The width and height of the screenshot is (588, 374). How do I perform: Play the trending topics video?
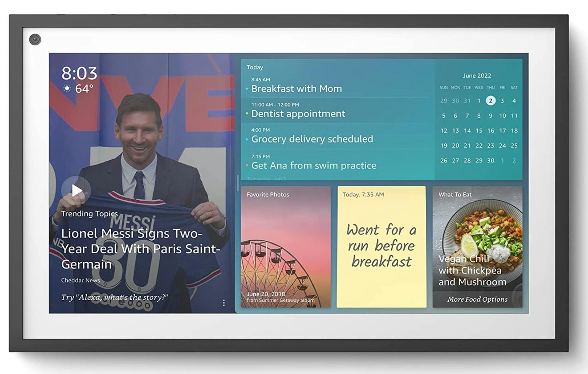(x=76, y=190)
